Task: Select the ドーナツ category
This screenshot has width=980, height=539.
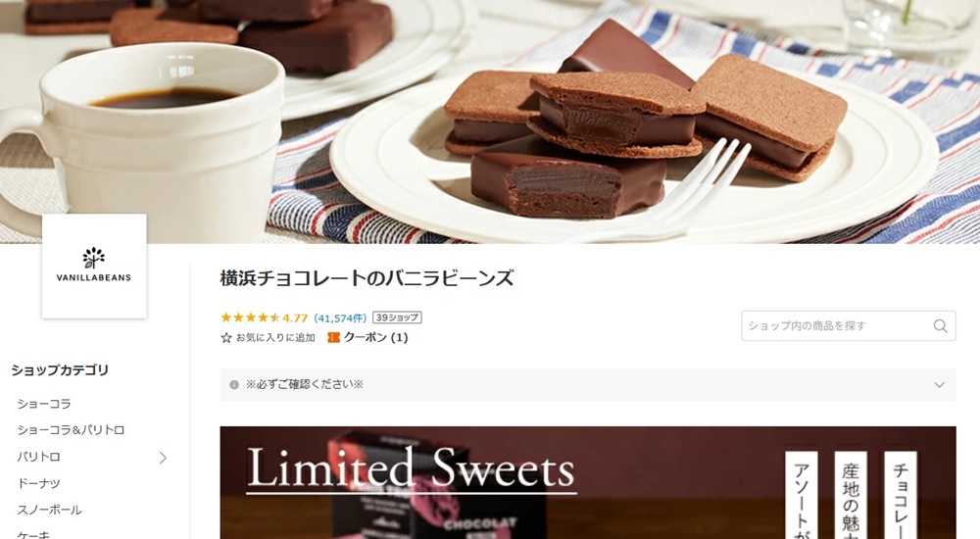Action: (x=39, y=483)
